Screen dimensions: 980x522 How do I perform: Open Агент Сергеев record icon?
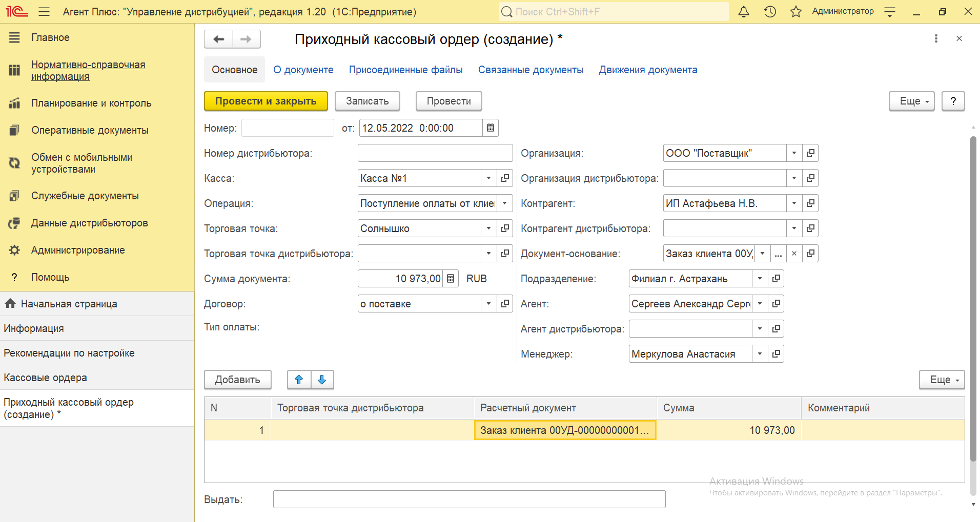coord(776,304)
